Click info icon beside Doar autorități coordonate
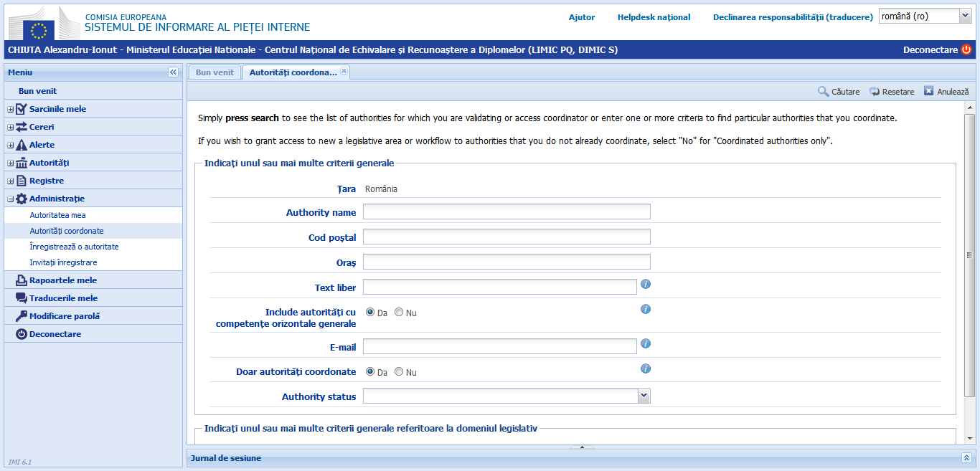The width and height of the screenshot is (980, 471). [x=646, y=368]
